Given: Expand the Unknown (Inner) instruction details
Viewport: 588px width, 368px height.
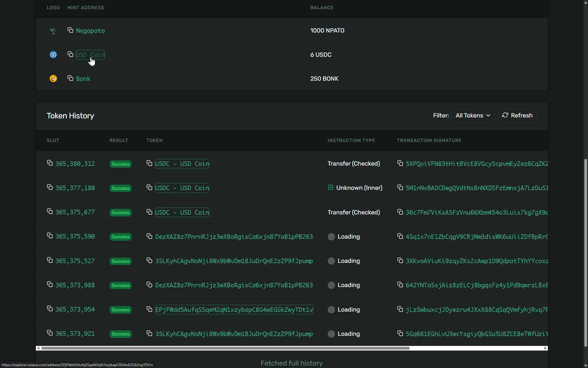Looking at the screenshot, I should click(x=330, y=187).
